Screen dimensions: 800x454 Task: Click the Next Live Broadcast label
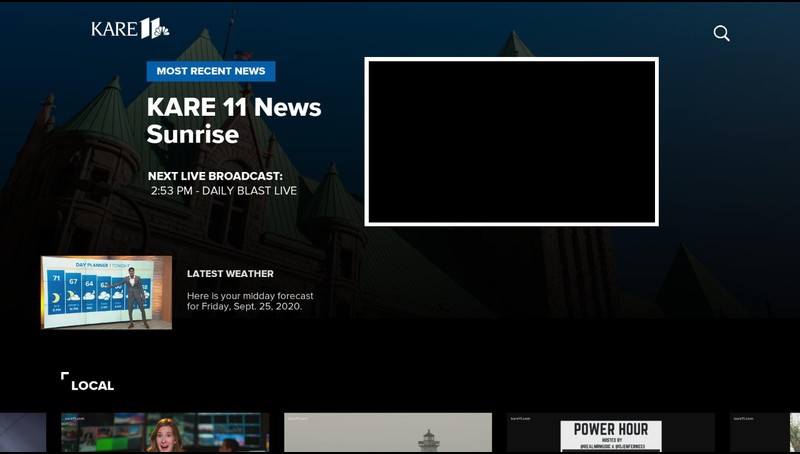(x=215, y=176)
